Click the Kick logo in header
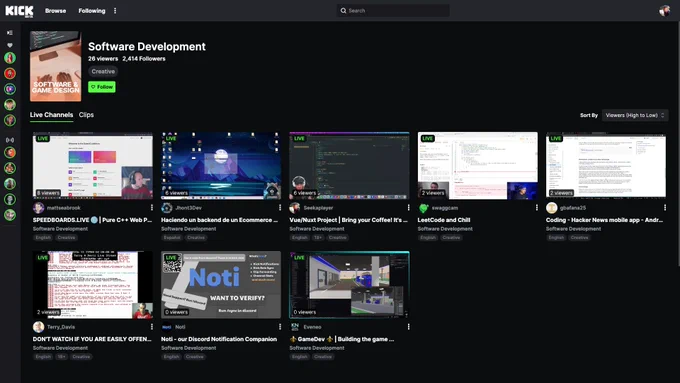Screen dimensions: 680x383 point(19,11)
